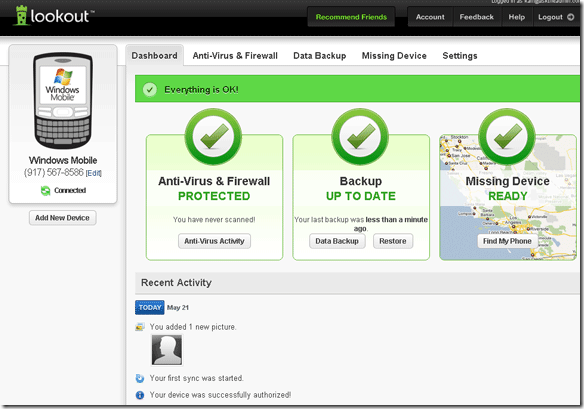Open the backed-up picture thumbnail
584x409 pixels.
coord(167,350)
